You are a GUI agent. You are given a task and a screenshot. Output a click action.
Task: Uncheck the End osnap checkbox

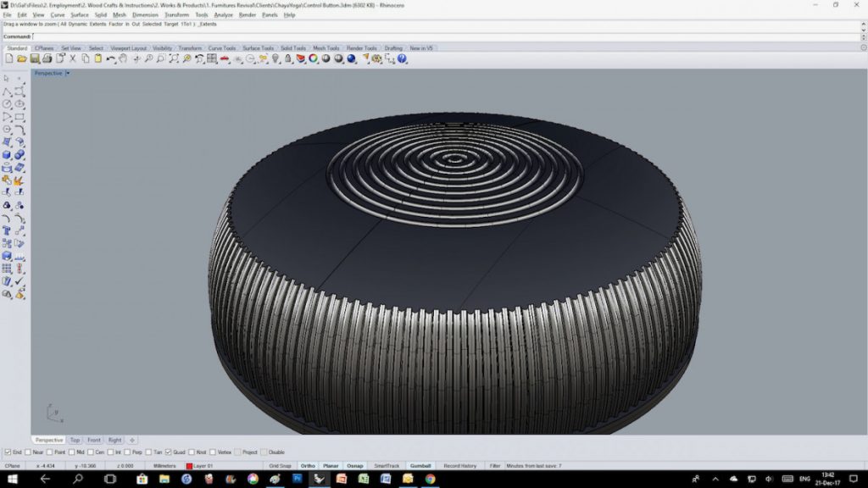8,452
